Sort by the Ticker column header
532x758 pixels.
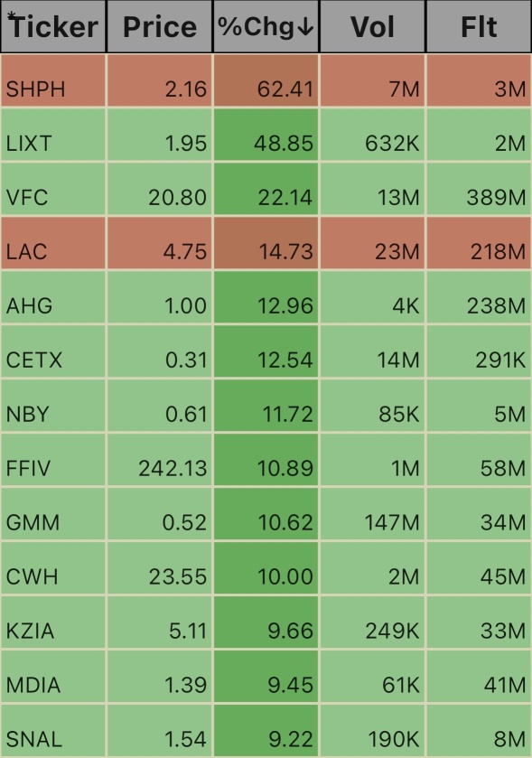pos(53,26)
